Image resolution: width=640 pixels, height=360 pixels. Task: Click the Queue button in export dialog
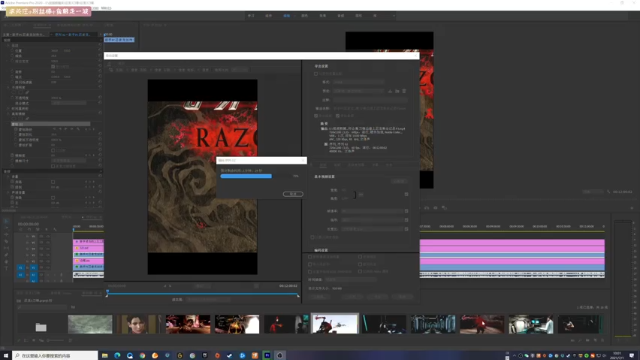point(352,297)
